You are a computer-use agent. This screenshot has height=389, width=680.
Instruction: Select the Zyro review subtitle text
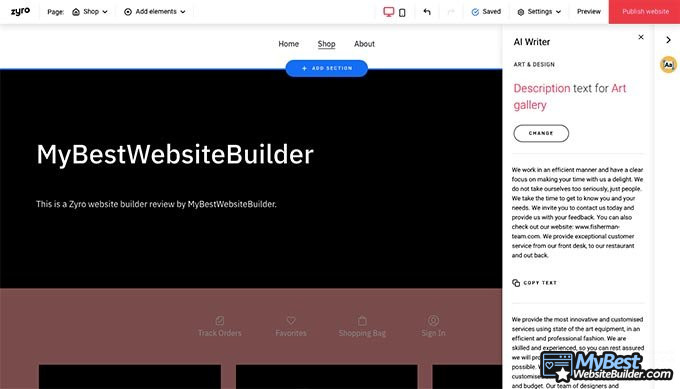point(156,204)
